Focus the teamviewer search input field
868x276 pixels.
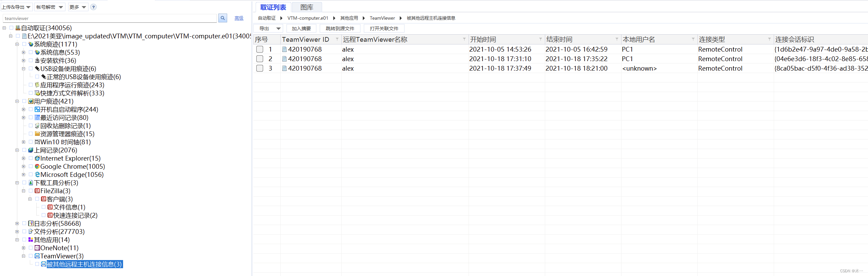110,18
